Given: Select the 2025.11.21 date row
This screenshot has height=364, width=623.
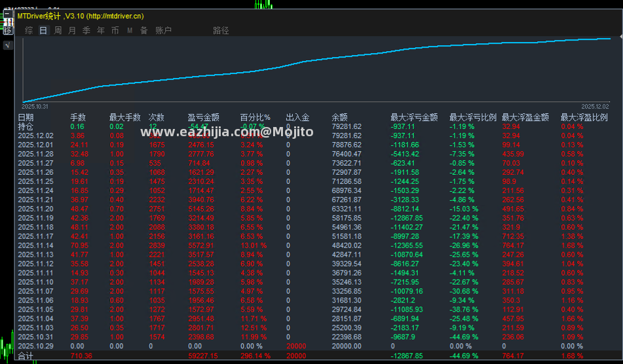Looking at the screenshot, I should pos(35,200).
